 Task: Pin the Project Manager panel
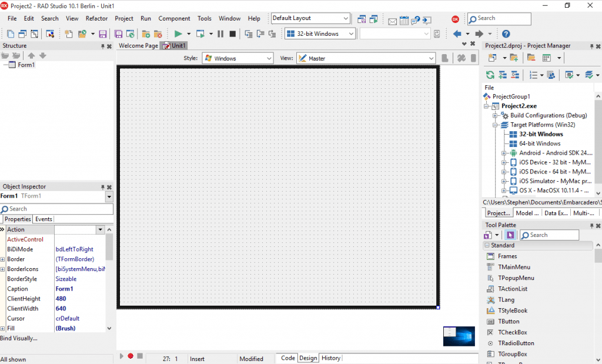(x=593, y=45)
